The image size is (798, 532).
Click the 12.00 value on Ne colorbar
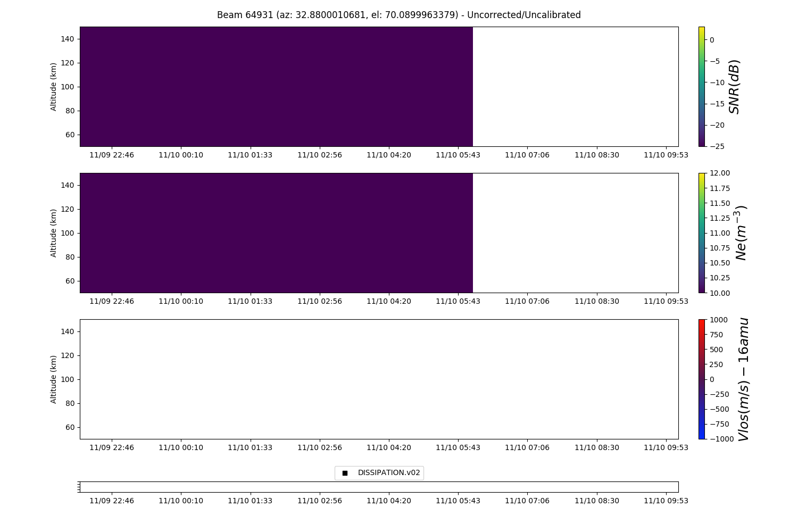point(719,173)
